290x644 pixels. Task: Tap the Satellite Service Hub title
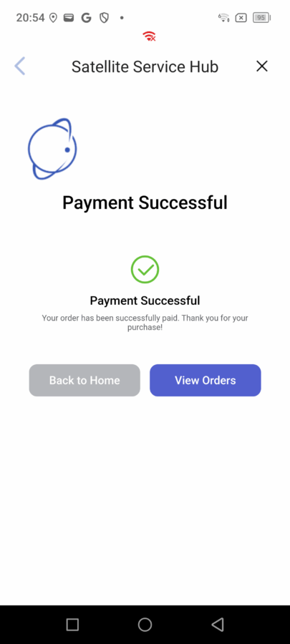point(145,67)
